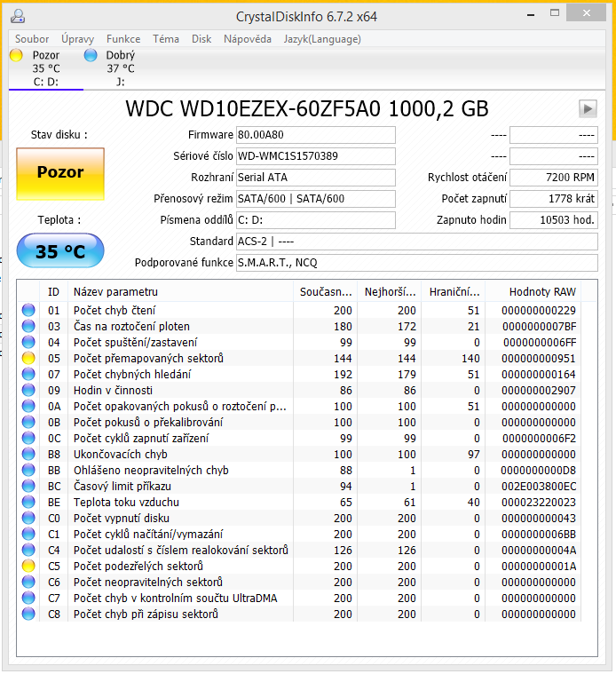
Task: Click status icon for Hodin v činnosti row
Action: (28, 391)
